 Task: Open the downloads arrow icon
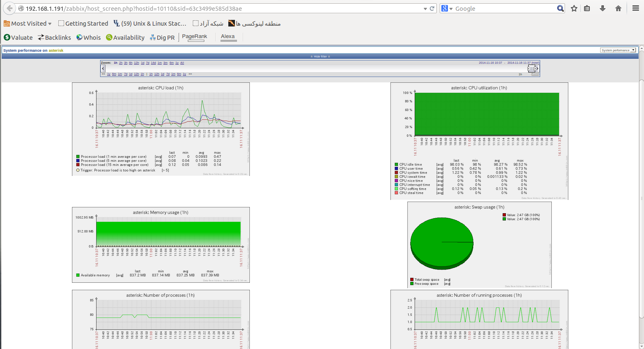pyautogui.click(x=603, y=8)
